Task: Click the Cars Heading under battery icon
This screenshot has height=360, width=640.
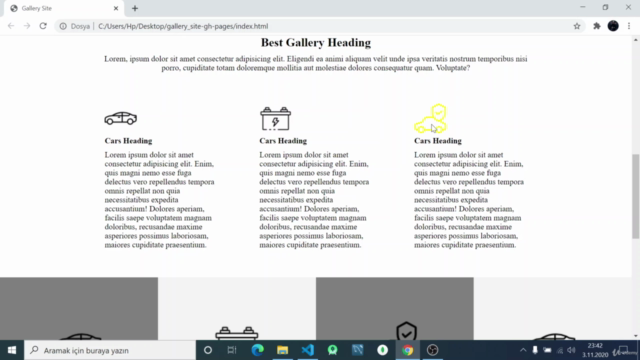Action: coord(283,141)
